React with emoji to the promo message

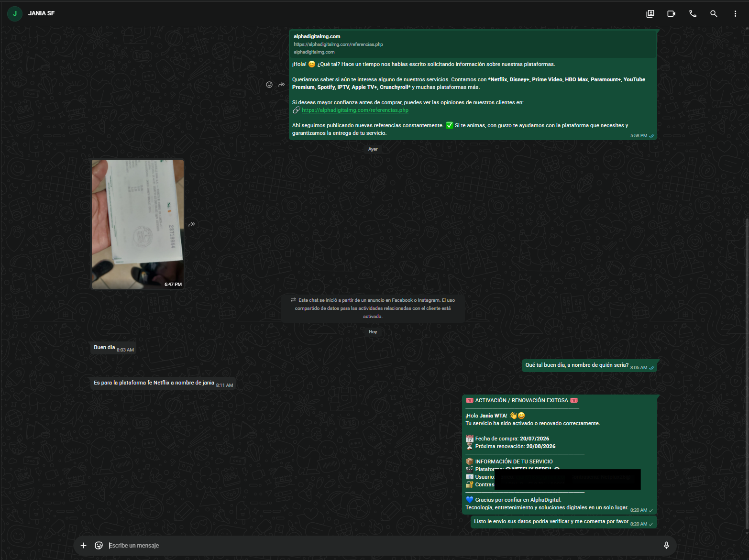(269, 85)
